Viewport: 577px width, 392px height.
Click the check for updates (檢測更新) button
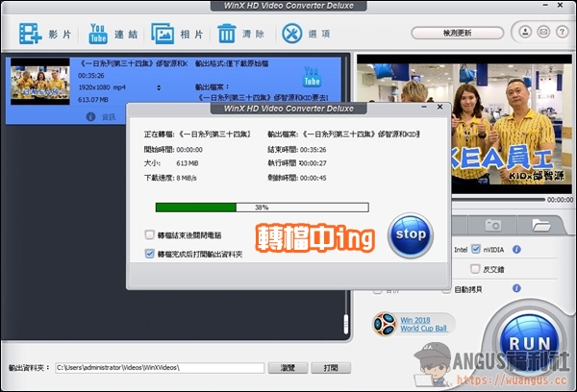point(458,33)
